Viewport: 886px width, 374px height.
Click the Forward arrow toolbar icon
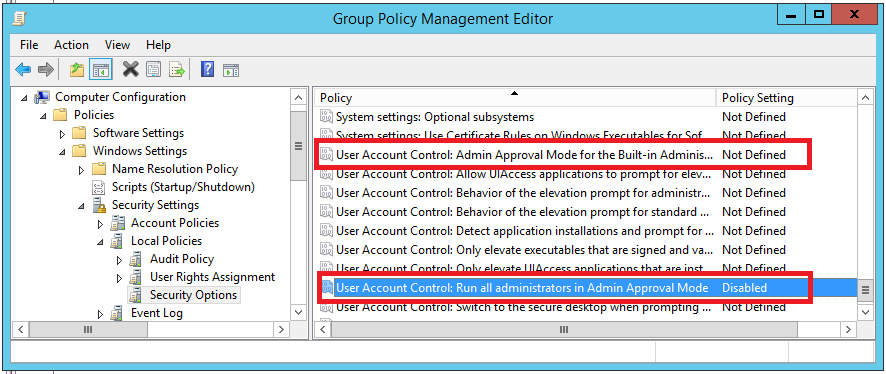[45, 70]
